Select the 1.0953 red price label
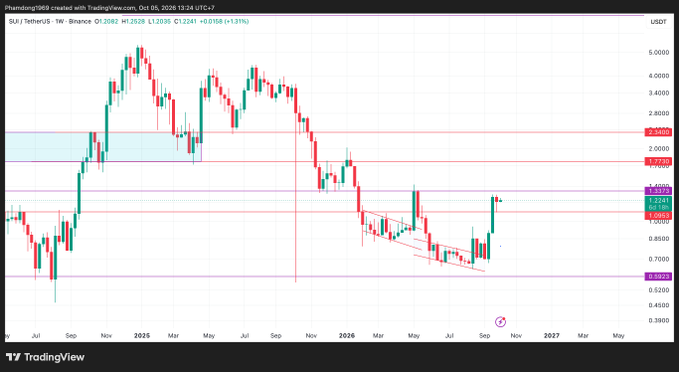The width and height of the screenshot is (679, 372). (x=658, y=215)
